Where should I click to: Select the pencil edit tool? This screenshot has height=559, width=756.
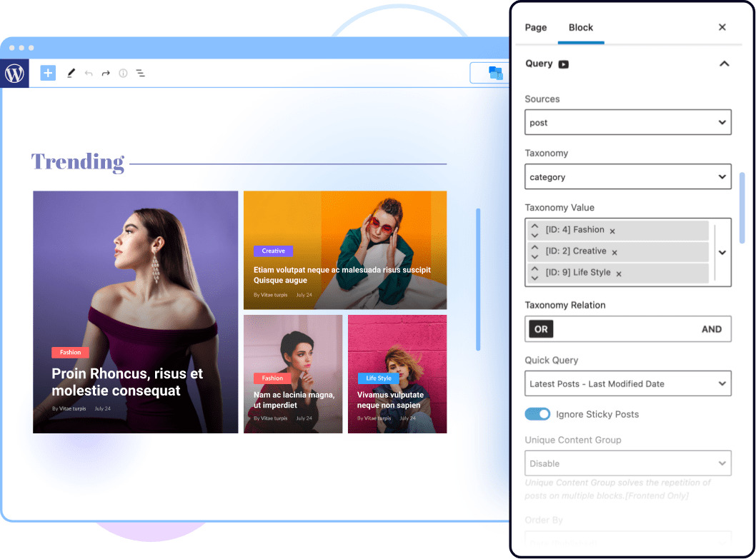[x=71, y=74]
